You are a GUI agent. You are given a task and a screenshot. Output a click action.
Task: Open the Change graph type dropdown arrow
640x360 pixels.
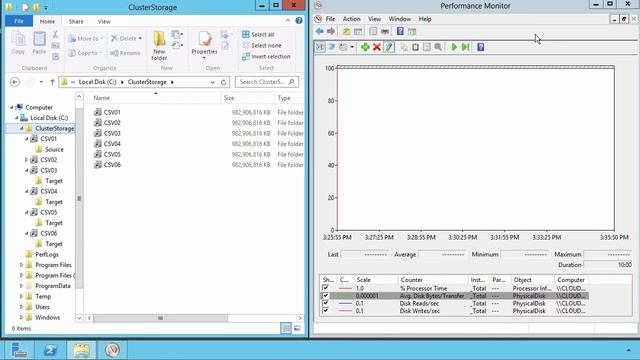point(352,47)
